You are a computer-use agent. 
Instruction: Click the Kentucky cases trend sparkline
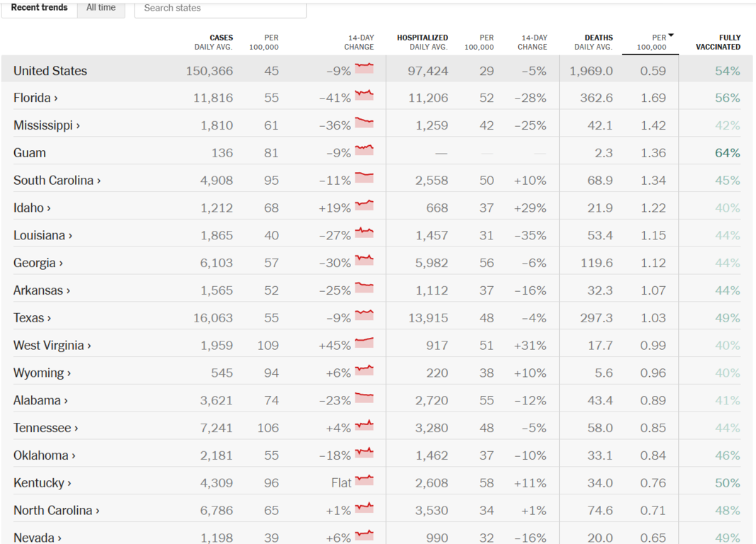(364, 481)
